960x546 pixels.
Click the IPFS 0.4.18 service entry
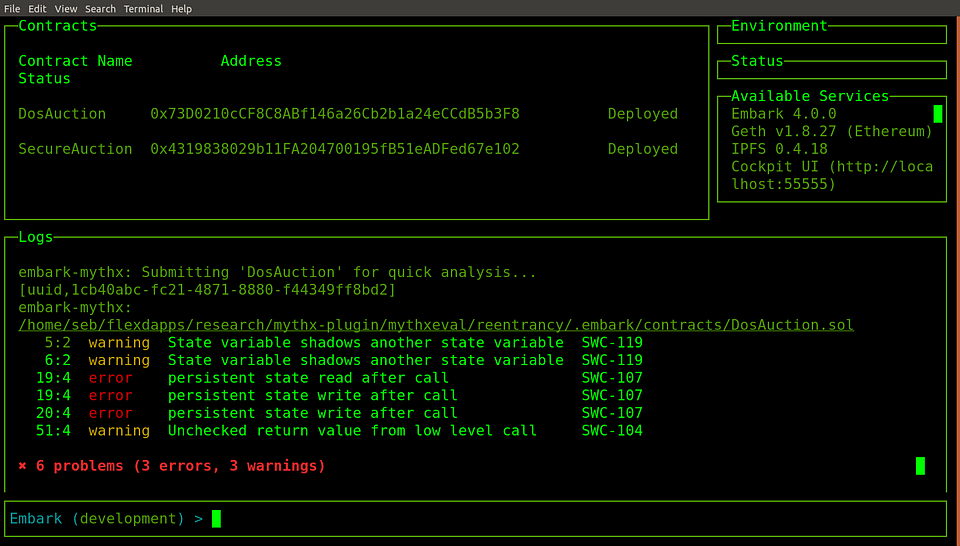click(779, 149)
